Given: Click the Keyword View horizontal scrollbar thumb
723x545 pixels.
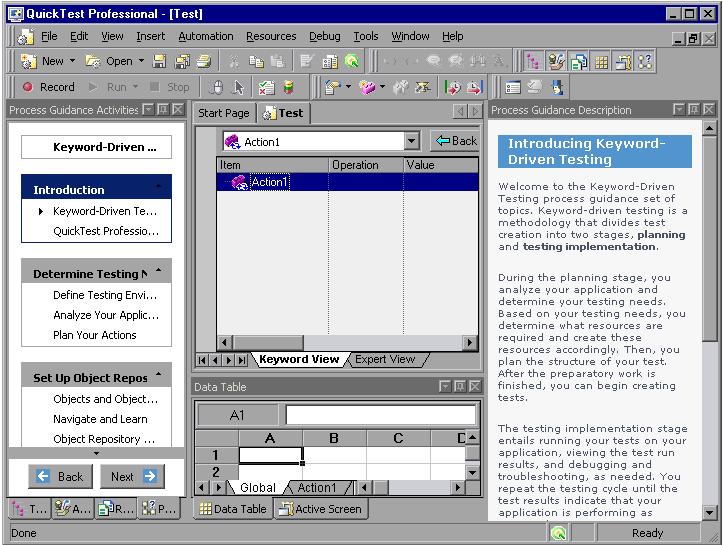Looking at the screenshot, I should (268, 343).
